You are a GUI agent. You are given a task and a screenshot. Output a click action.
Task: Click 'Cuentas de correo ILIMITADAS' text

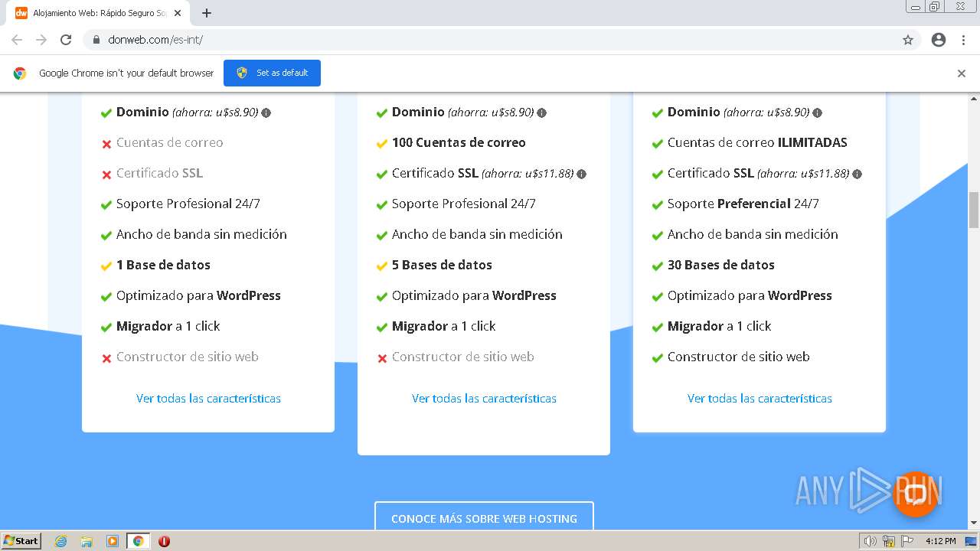[757, 142]
